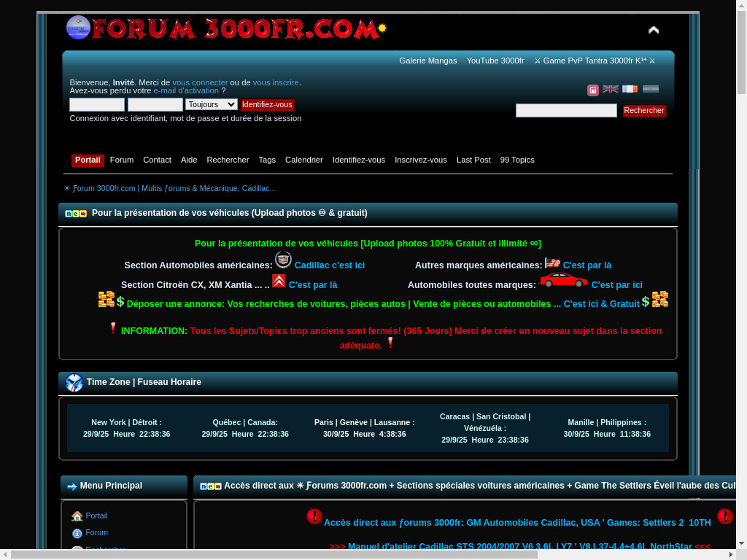Open 'C'est par là' for Section Citroën
Screen dimensions: 747x560
point(312,285)
